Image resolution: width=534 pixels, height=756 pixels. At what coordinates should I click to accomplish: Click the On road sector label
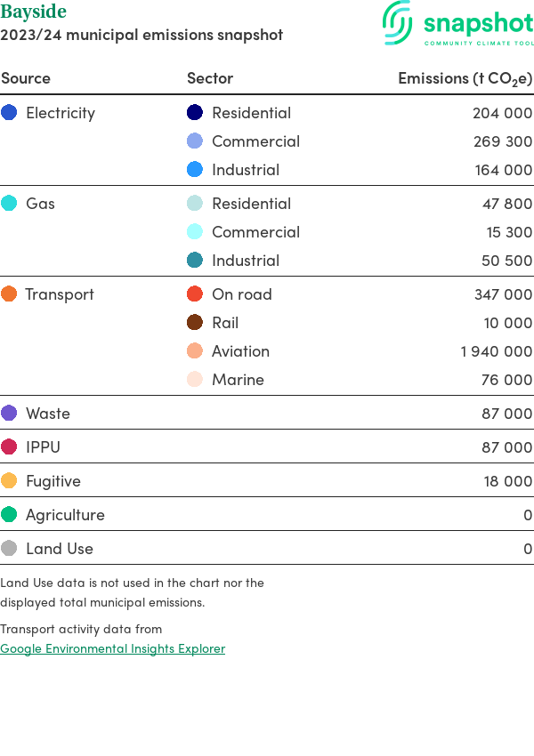click(x=241, y=294)
